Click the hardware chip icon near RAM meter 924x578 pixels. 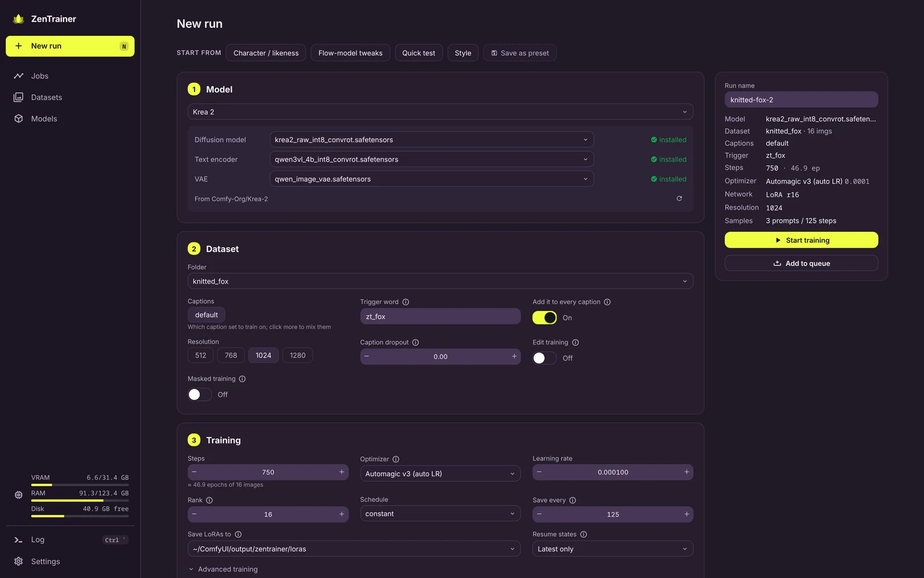[18, 495]
